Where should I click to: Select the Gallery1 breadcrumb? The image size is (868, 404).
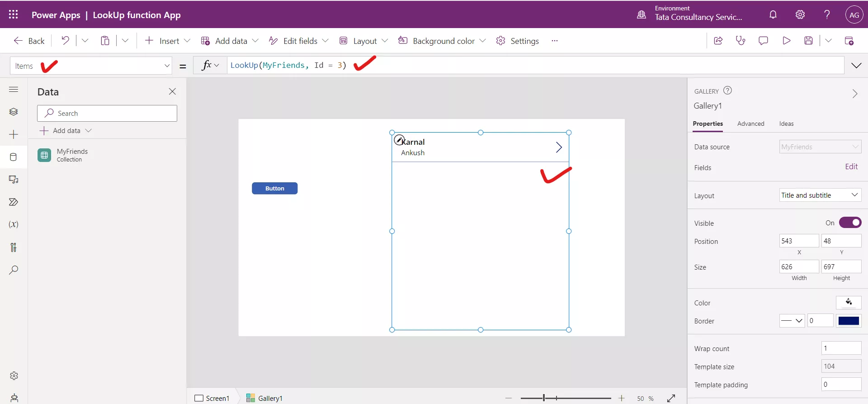(x=264, y=398)
